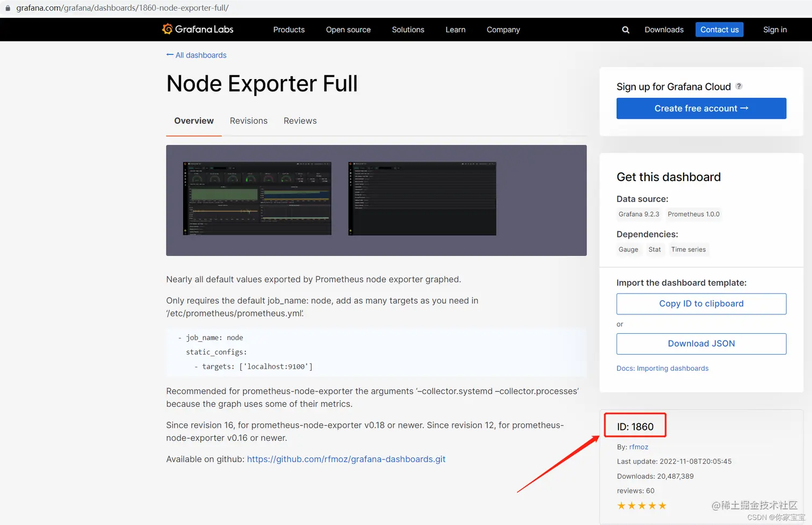This screenshot has height=525, width=812.
Task: Open the Open source menu
Action: (x=348, y=30)
